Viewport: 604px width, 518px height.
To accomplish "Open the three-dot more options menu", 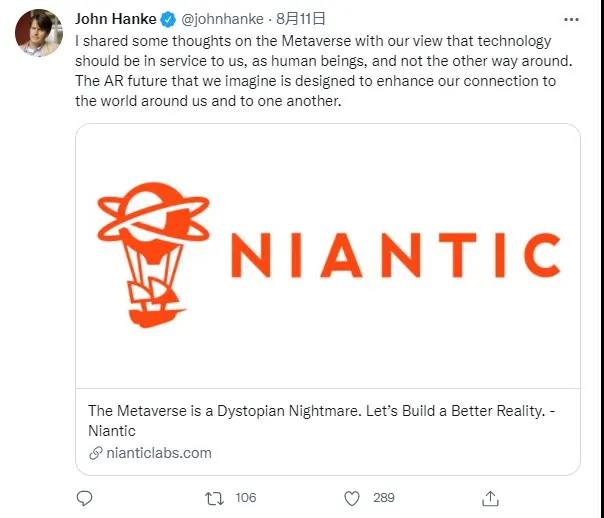I will click(571, 19).
